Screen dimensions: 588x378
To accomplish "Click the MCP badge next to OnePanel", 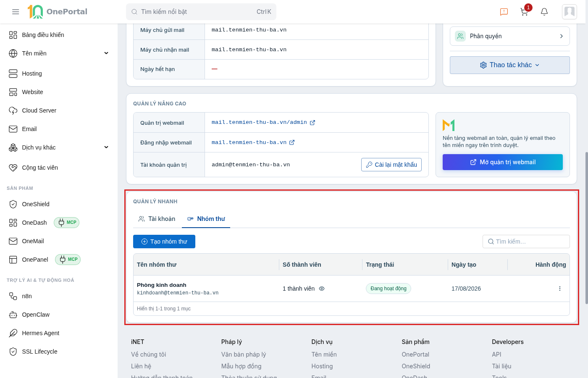I will point(68,260).
